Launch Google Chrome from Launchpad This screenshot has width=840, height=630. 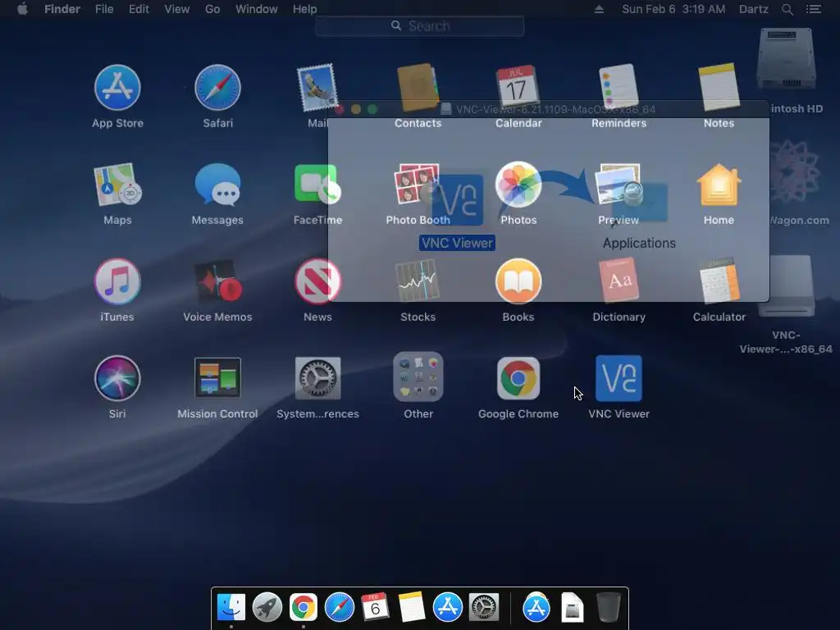click(518, 378)
